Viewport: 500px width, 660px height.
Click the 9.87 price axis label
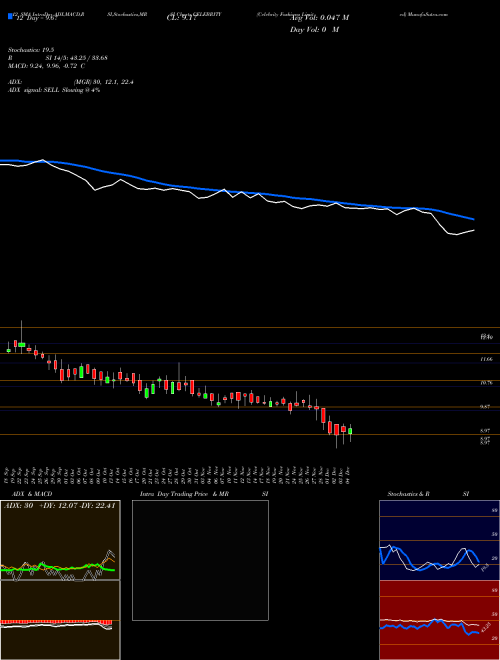(x=486, y=407)
